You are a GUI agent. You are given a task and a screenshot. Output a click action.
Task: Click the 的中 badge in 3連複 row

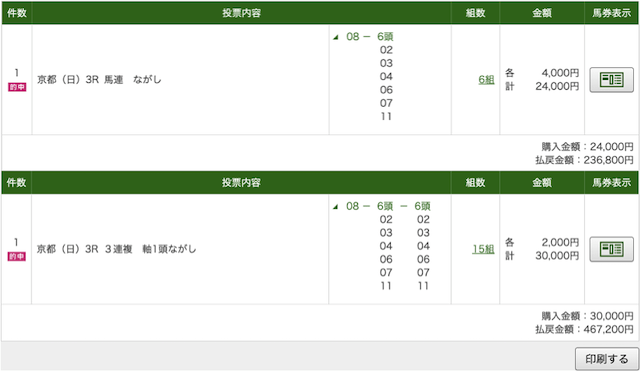(17, 256)
